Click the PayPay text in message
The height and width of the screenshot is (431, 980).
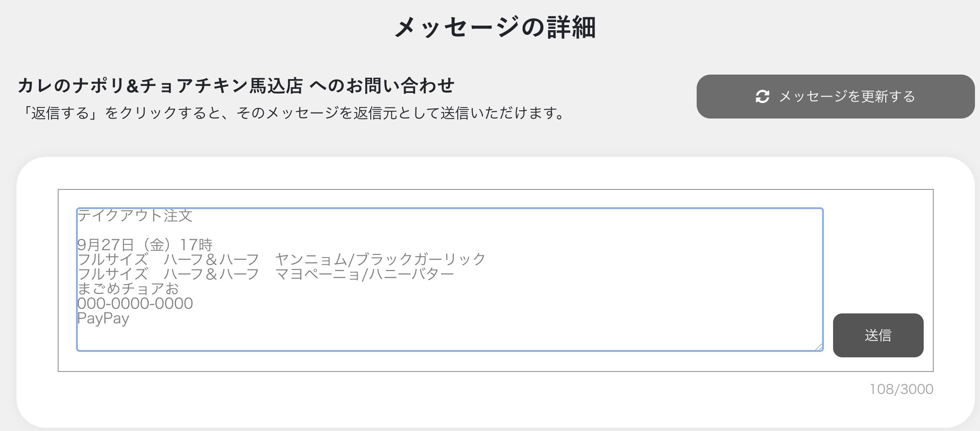(x=103, y=318)
